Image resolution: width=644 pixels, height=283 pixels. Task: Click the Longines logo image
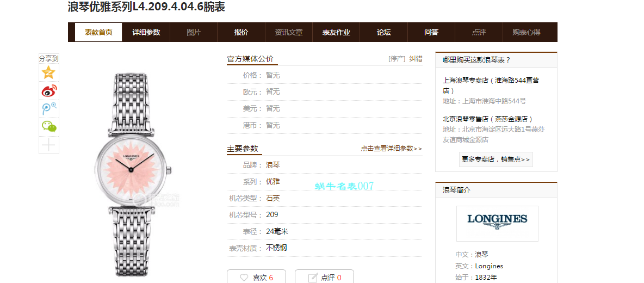tap(497, 223)
